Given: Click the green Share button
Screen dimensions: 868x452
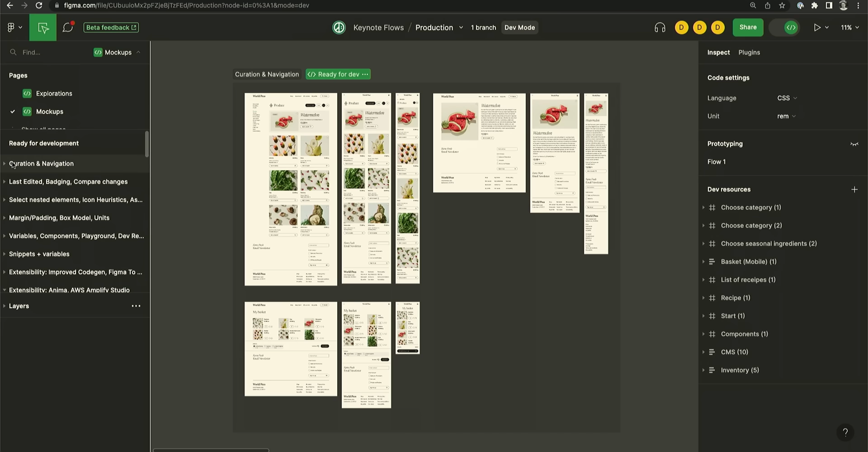Looking at the screenshot, I should coord(748,27).
